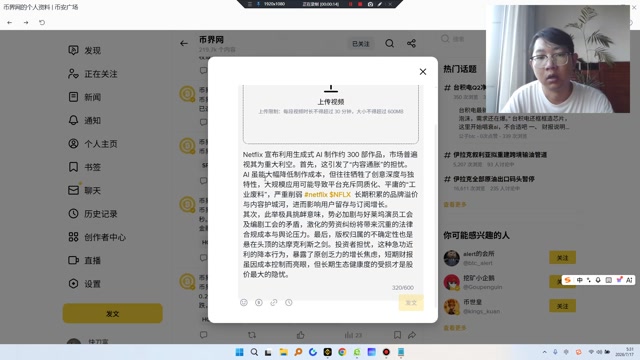Open 创作者中心 in sidebar
The width and height of the screenshot is (640, 360).
click(97, 237)
